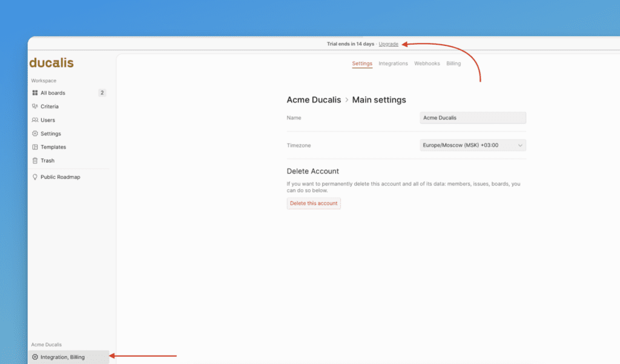Switch to the Integrations tab
Viewport: 620px width, 364px height.
[393, 63]
